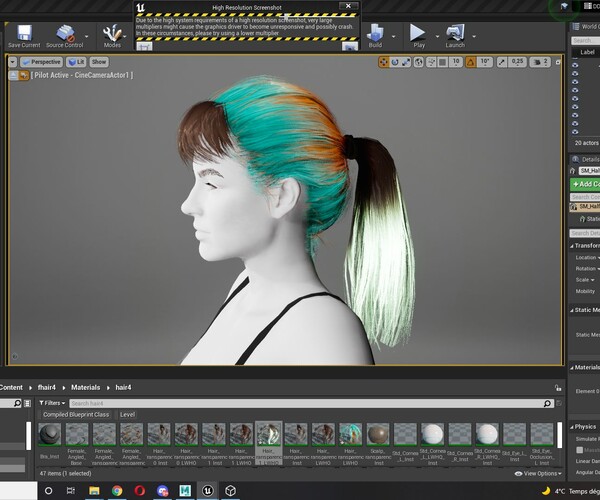
Task: Click magnifier icon in hair4 search bar
Action: [547, 403]
